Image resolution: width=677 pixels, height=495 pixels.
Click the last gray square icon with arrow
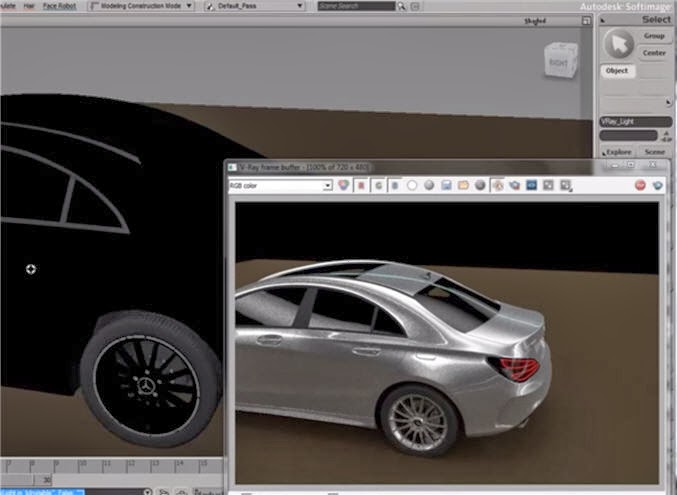click(x=566, y=185)
